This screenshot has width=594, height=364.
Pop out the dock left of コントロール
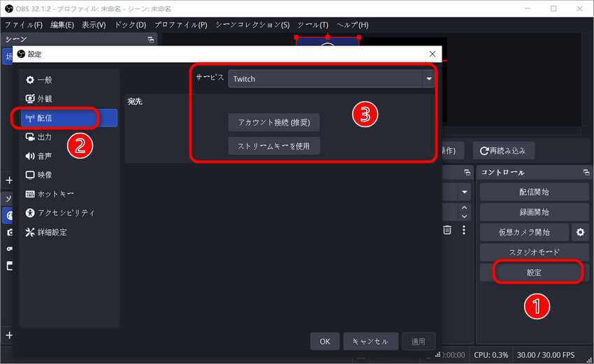(x=467, y=173)
